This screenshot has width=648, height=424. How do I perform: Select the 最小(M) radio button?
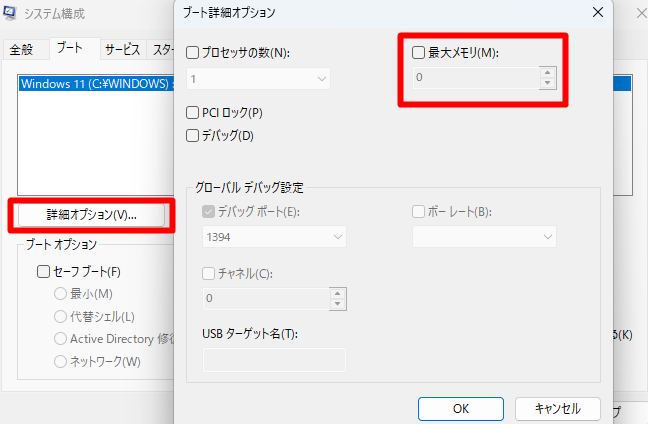tap(60, 294)
